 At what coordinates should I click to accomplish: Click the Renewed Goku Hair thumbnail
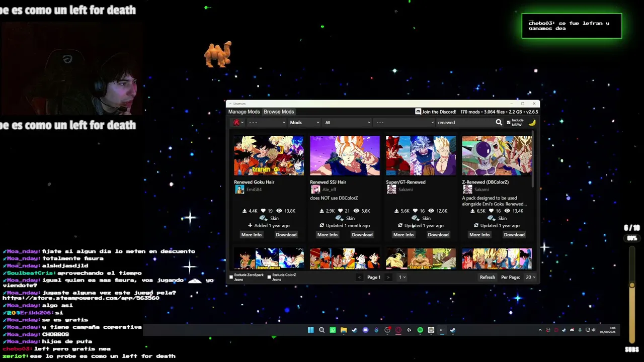click(269, 155)
